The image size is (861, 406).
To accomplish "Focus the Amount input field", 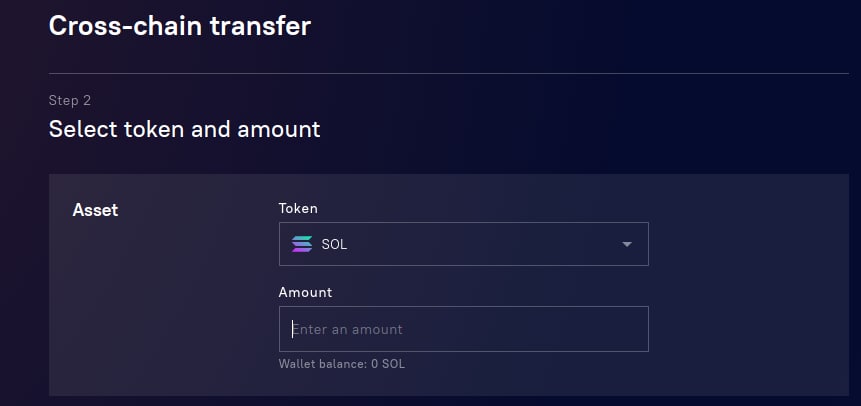I will 463,329.
